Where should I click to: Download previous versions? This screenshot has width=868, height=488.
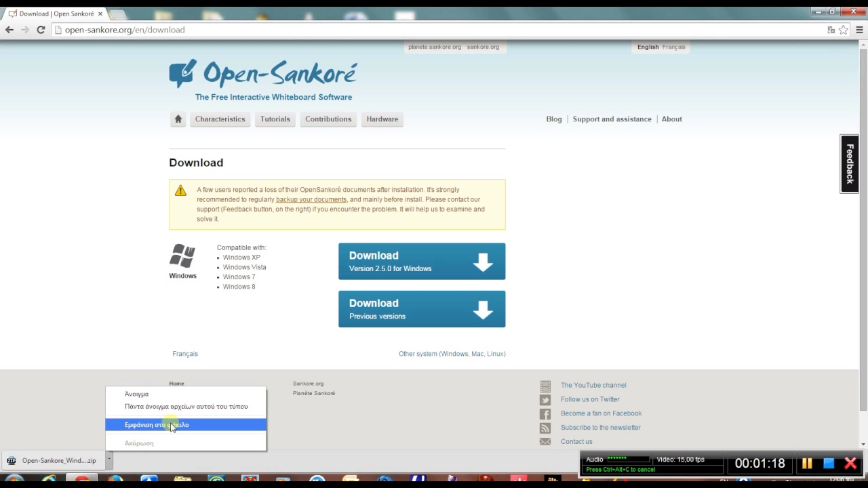[x=422, y=309]
